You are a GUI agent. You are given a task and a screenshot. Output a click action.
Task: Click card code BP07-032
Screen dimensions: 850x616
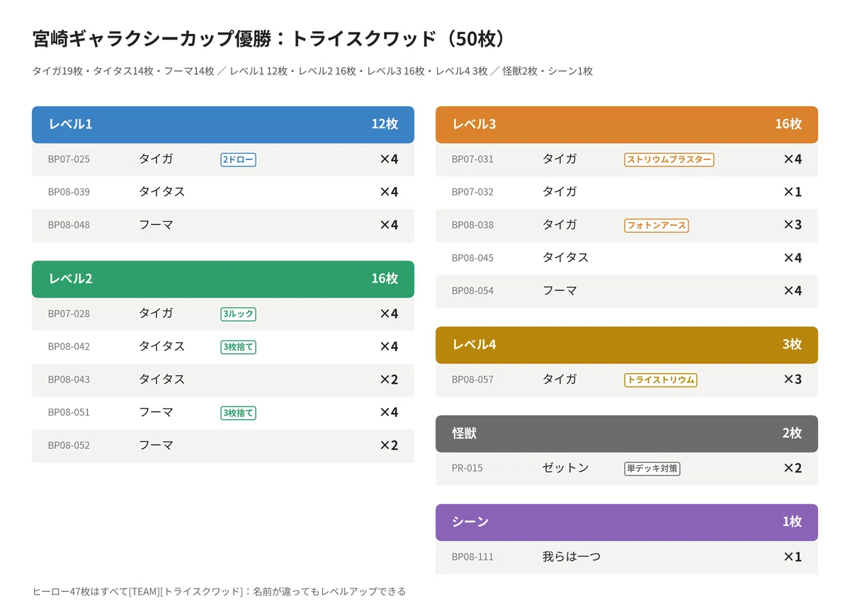pos(472,192)
